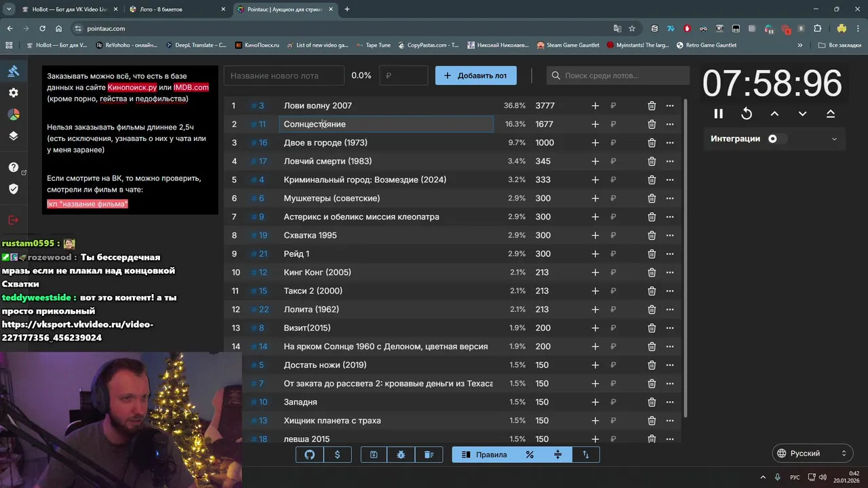Image resolution: width=868 pixels, height=488 pixels.
Task: Delete the Схватка 1995 lot
Action: [x=652, y=235]
